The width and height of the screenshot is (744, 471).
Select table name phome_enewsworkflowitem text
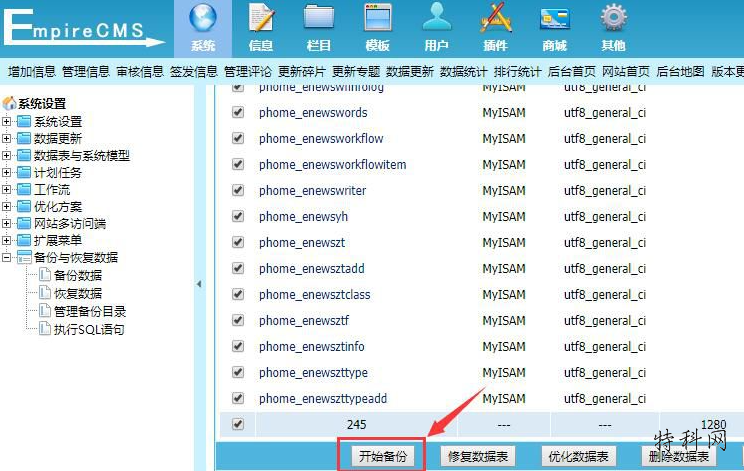pos(333,165)
